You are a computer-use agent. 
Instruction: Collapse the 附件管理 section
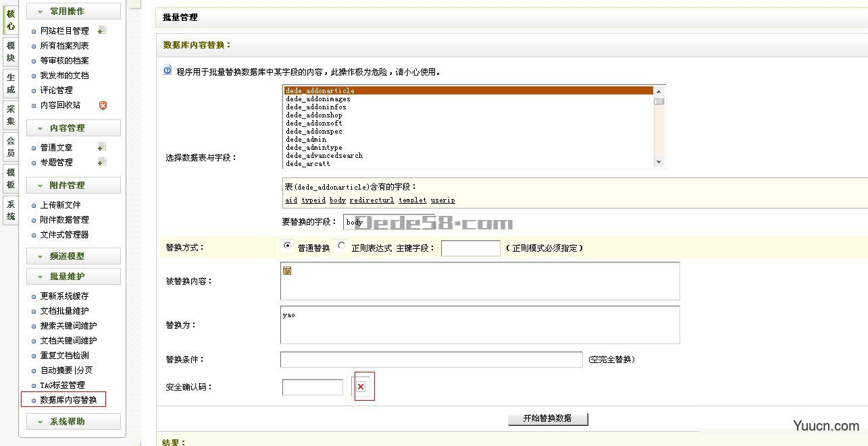(74, 185)
